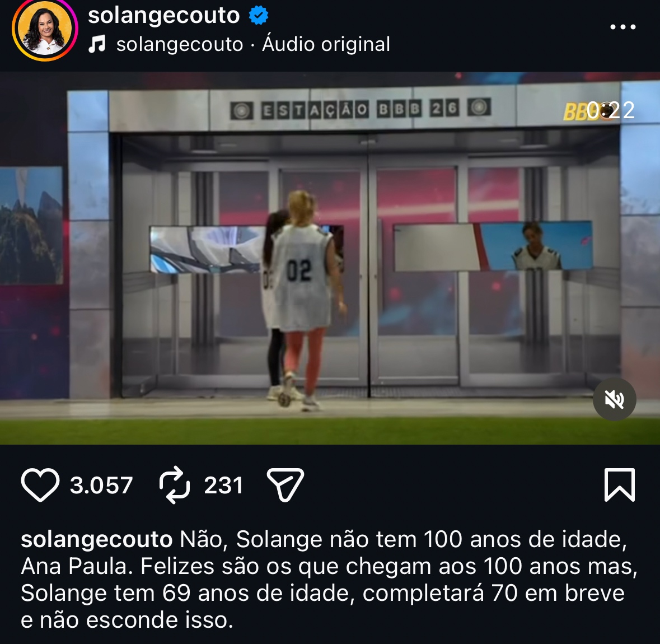
Task: Tap the solangecouto username in header
Action: click(163, 16)
